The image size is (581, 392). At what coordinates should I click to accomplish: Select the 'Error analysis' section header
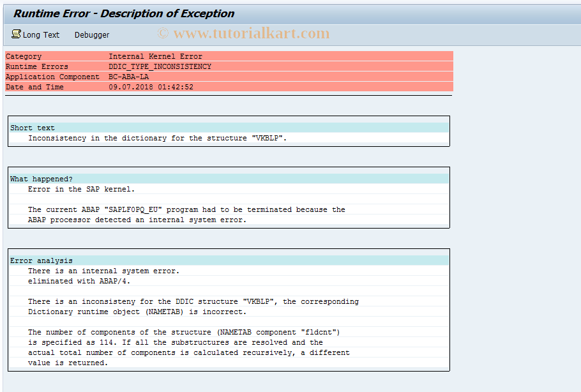click(229, 261)
